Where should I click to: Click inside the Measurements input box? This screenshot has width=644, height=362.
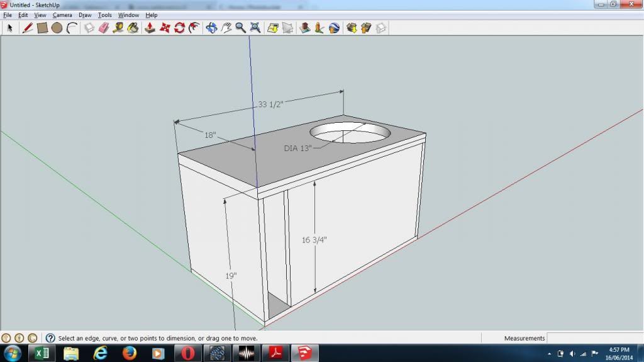595,338
